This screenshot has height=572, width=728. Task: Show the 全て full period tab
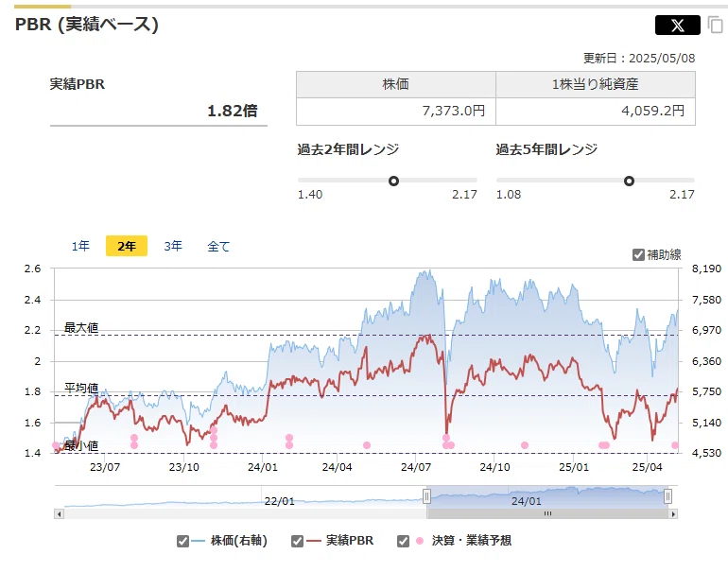218,246
